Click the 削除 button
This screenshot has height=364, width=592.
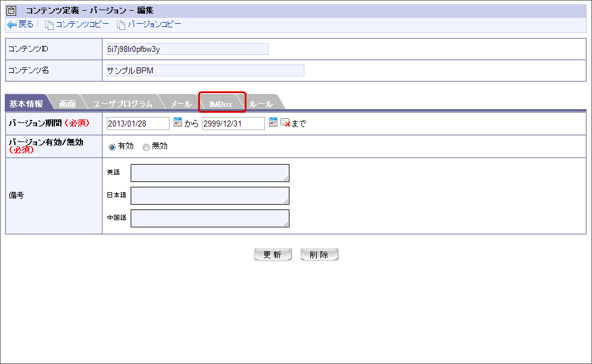[319, 255]
